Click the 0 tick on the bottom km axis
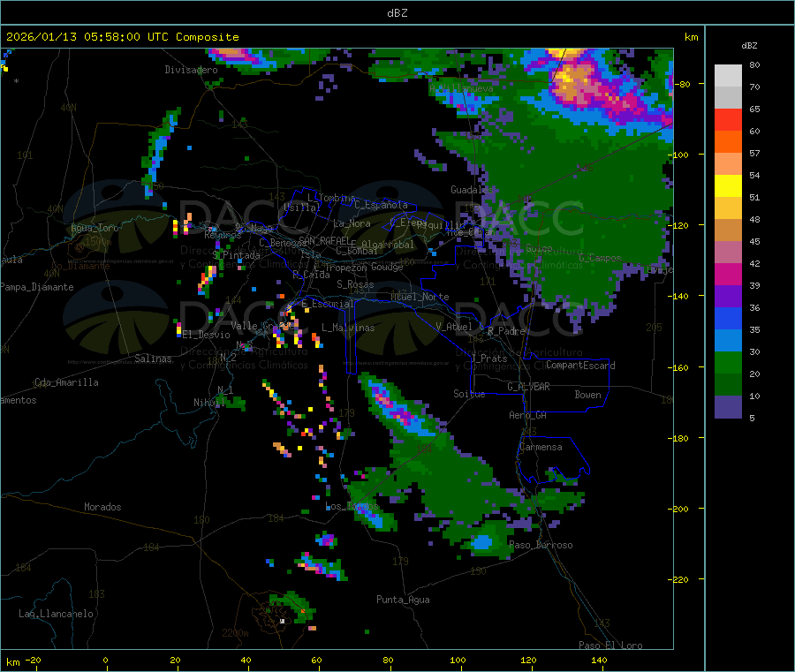This screenshot has height=672, width=795. click(105, 660)
